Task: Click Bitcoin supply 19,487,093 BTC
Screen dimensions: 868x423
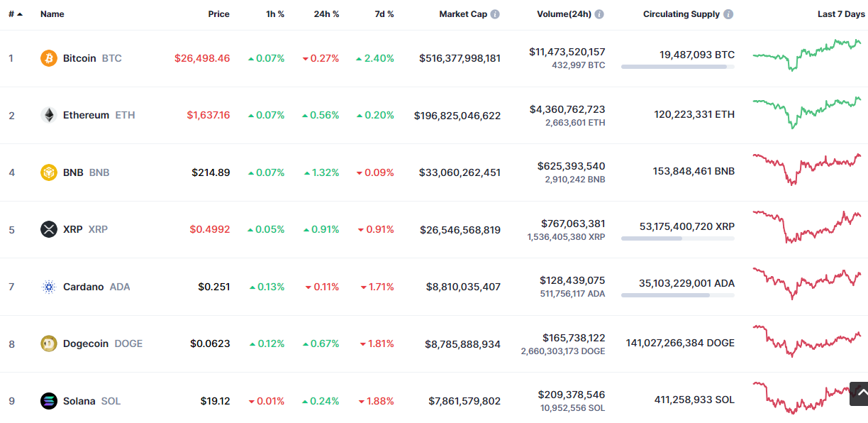Action: pos(697,55)
